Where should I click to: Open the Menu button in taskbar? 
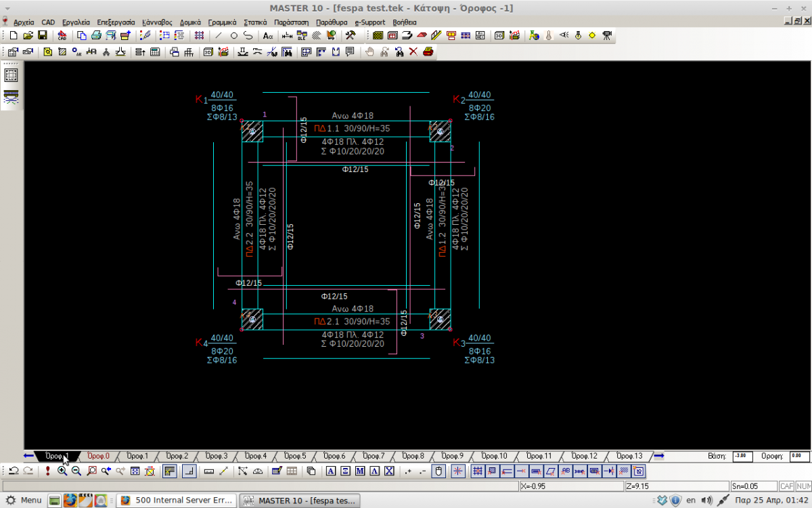click(24, 501)
